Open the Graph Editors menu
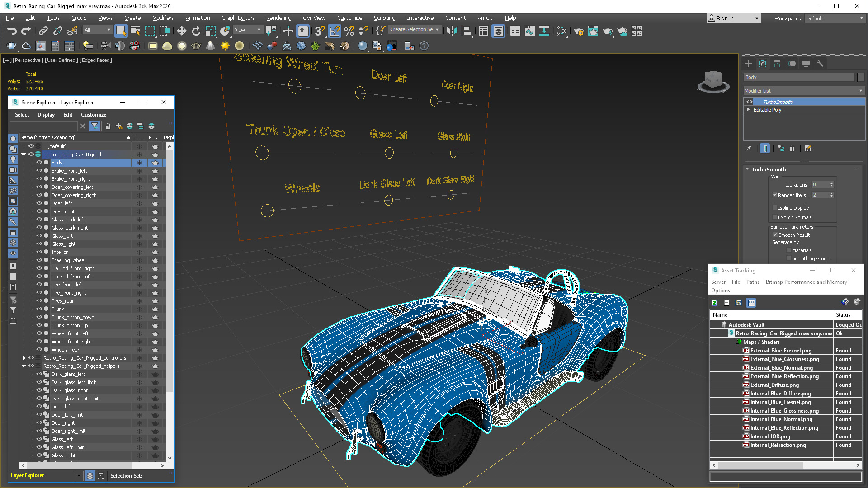 coord(238,18)
